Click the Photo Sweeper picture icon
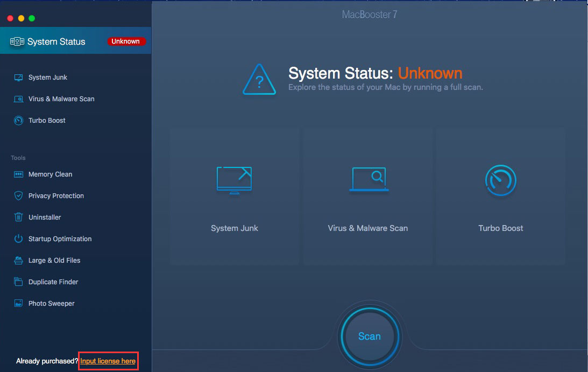The width and height of the screenshot is (588, 372). [18, 303]
